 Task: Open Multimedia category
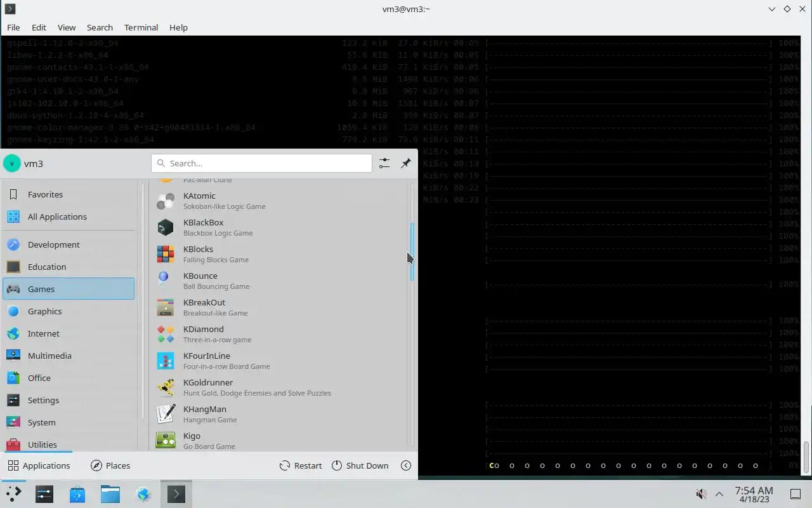tap(69, 356)
